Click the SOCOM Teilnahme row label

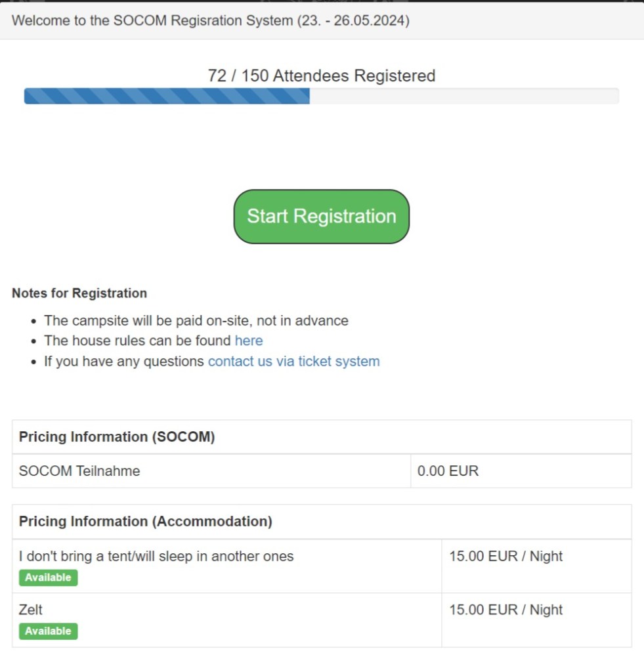(79, 471)
